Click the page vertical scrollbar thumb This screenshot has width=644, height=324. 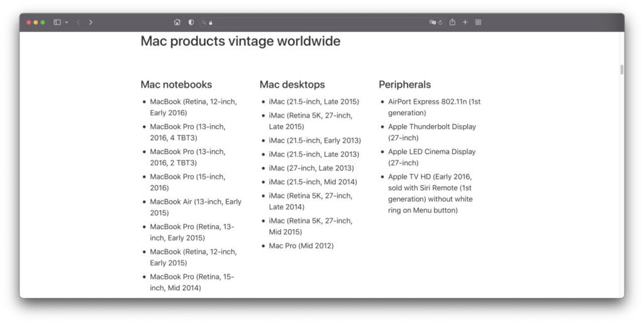pos(622,69)
